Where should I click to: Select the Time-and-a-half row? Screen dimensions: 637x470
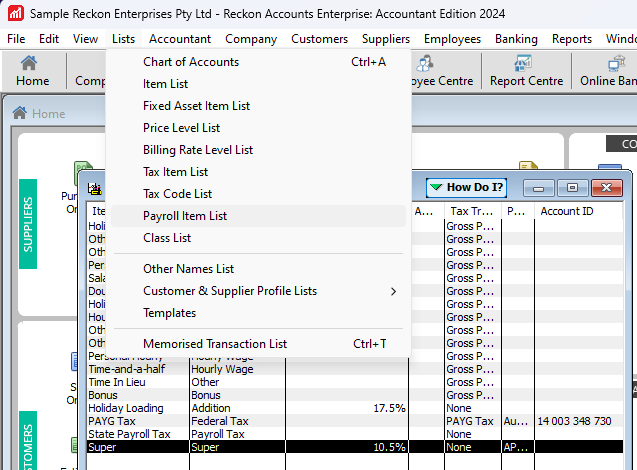pos(355,369)
